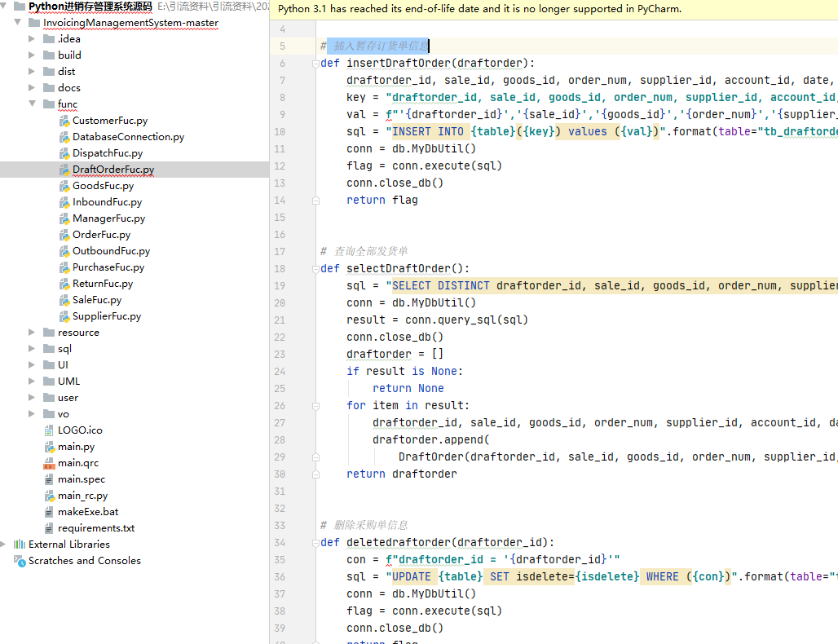
Task: Click the DatabaseConnection.py file icon
Action: [x=64, y=137]
